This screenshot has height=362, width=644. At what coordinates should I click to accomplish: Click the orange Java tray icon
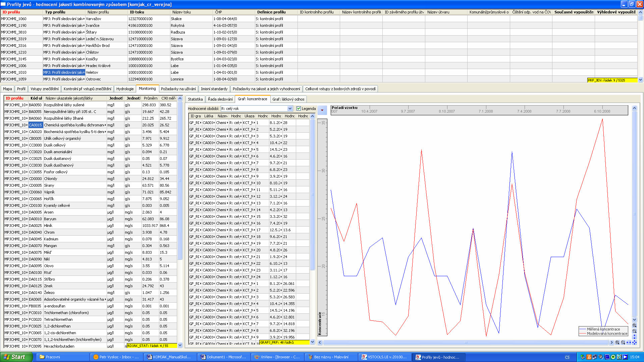click(589, 357)
